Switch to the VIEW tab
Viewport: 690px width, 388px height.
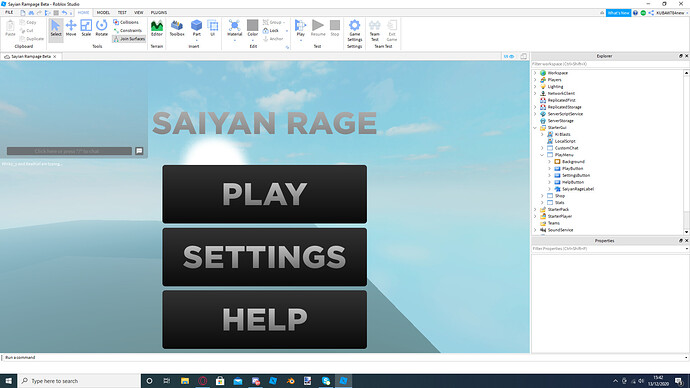click(x=139, y=13)
